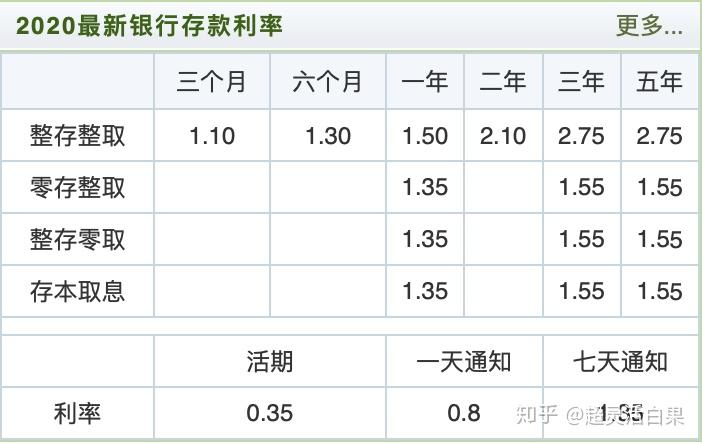
Task: Select the 五年 column header
Action: coord(659,82)
